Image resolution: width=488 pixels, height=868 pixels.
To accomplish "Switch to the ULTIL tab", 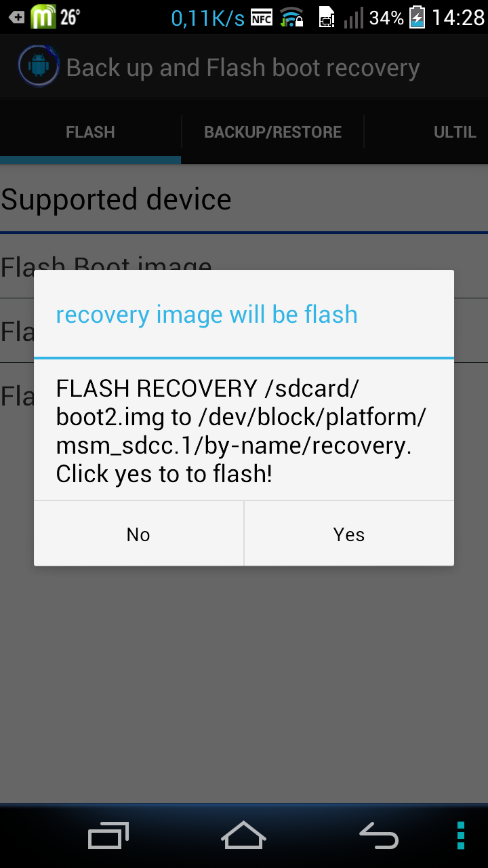I will [455, 132].
